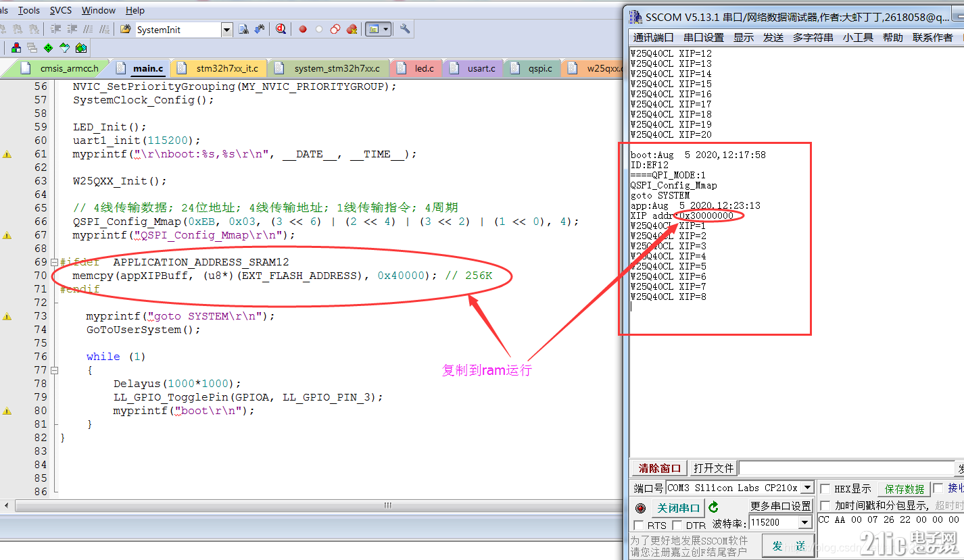The width and height of the screenshot is (964, 560).
Task: Click the 发送 send button
Action: click(788, 546)
